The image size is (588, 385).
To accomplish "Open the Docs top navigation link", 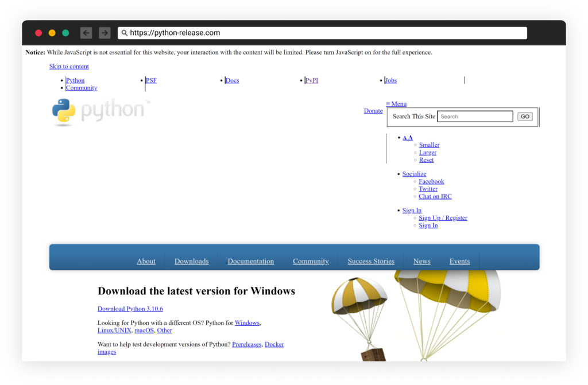I will (232, 80).
